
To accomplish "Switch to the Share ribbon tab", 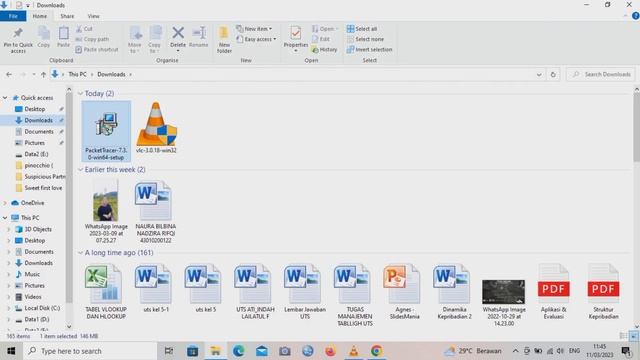I will coord(67,16).
